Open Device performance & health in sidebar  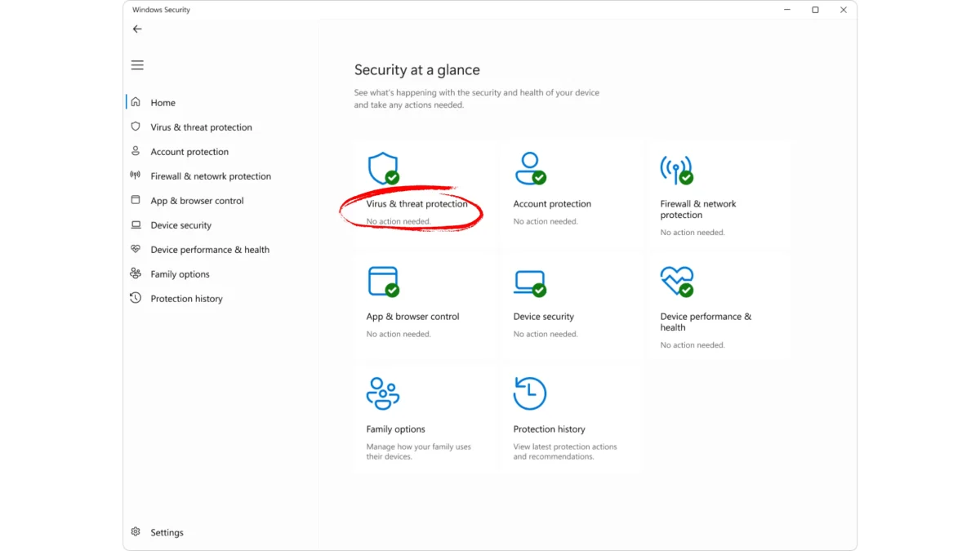point(209,250)
